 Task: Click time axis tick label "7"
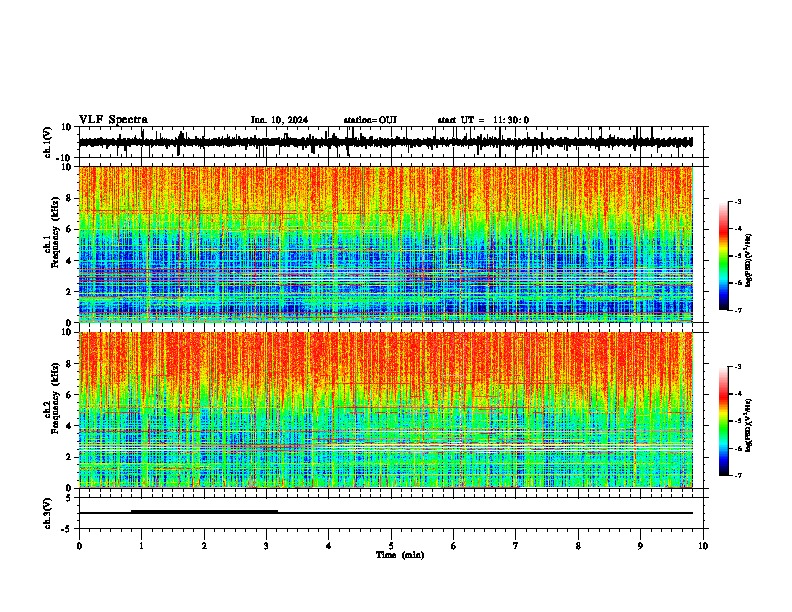pos(516,546)
